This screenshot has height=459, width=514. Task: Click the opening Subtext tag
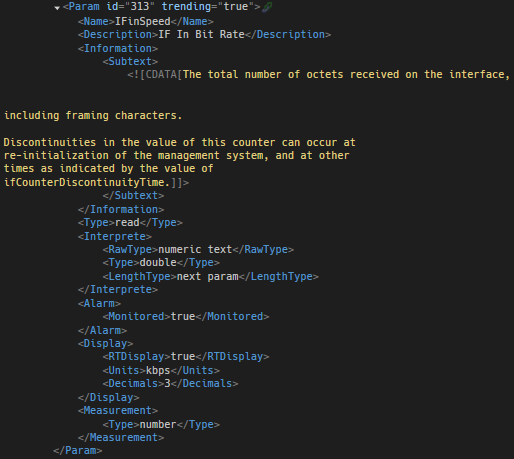click(x=130, y=61)
